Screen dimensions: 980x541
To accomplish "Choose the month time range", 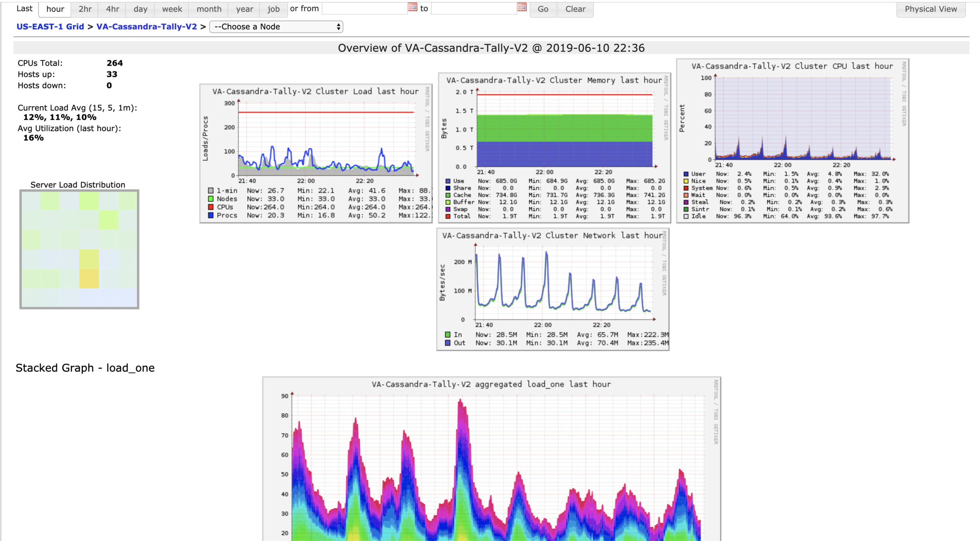I will [x=209, y=9].
